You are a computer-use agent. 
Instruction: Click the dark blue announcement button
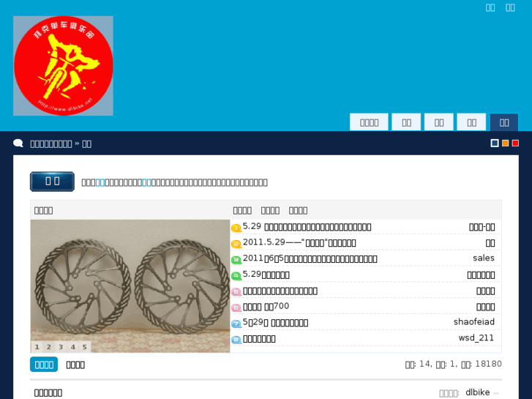[x=52, y=182]
